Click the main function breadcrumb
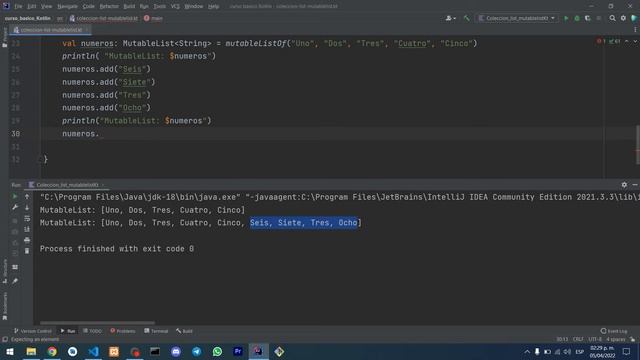This screenshot has width=640, height=360. [x=153, y=18]
